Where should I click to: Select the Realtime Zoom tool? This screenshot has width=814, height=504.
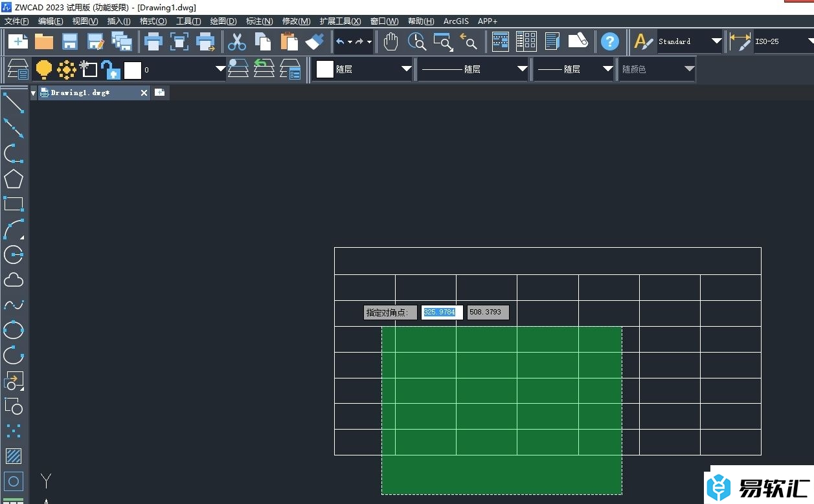coord(417,42)
